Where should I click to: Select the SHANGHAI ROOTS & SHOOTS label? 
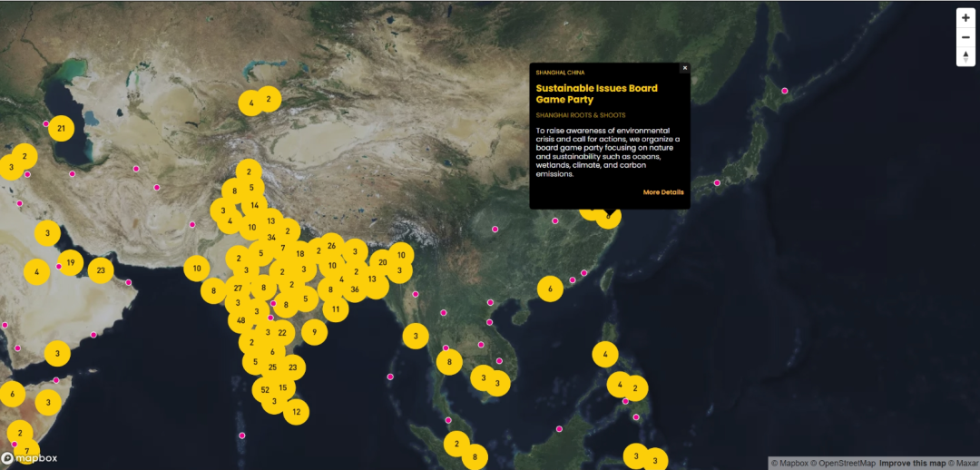[x=581, y=115]
